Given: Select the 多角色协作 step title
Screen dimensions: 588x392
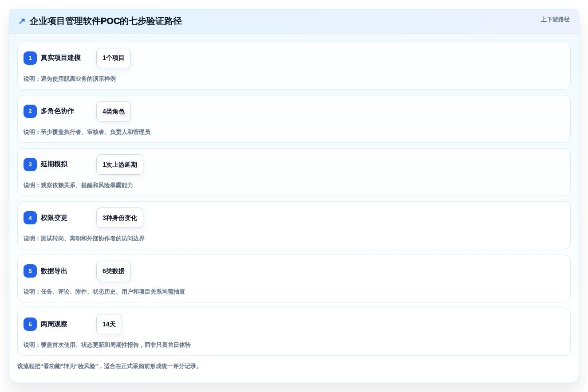Looking at the screenshot, I should pyautogui.click(x=57, y=111).
